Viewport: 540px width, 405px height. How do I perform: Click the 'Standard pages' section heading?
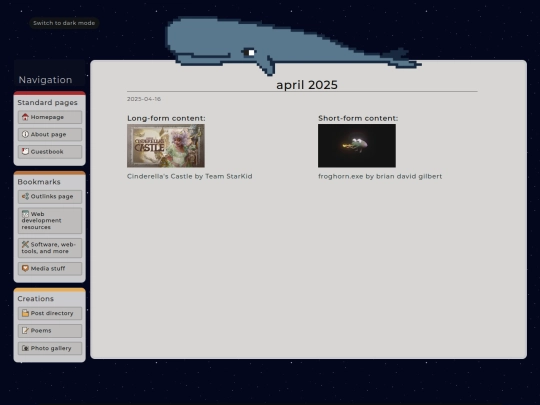click(48, 103)
